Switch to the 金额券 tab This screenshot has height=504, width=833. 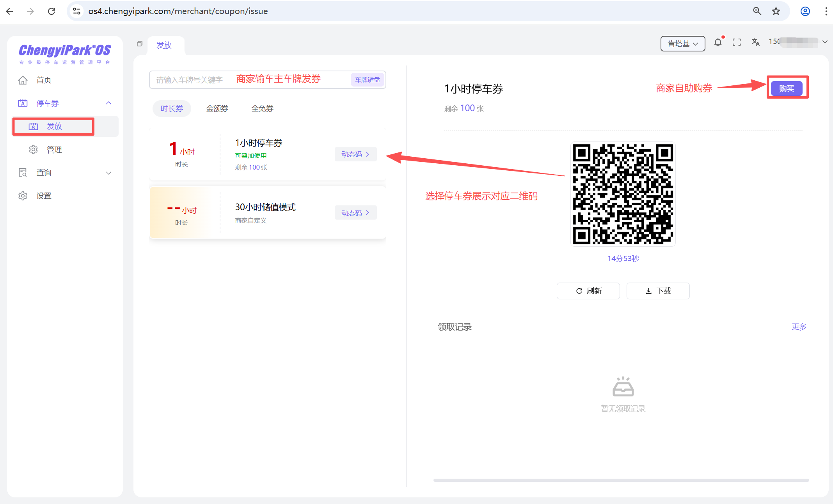coord(217,108)
